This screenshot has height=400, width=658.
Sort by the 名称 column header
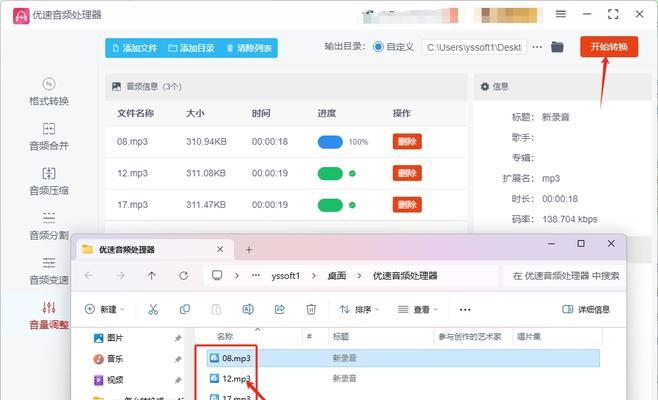(x=225, y=336)
